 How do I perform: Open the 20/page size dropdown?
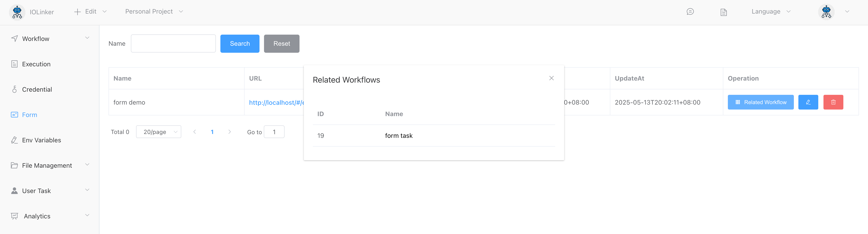coord(158,132)
